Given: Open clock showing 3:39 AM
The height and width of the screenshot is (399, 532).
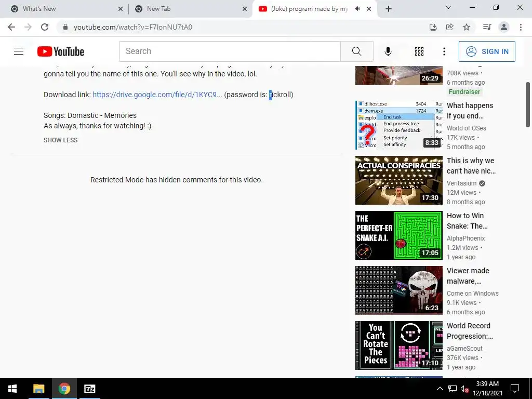Looking at the screenshot, I should (487, 389).
